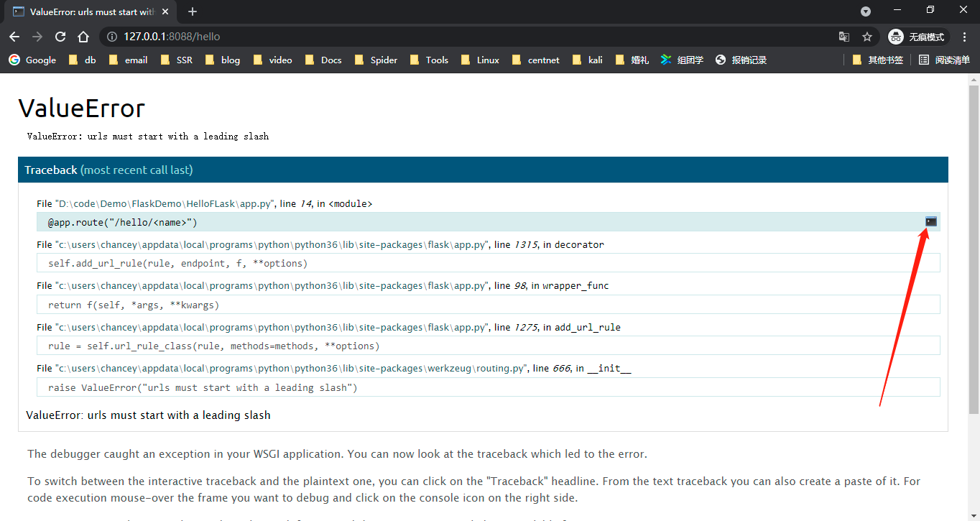Select the self.add_url_rule source line
Screen dimensions: 980x521
[488, 263]
